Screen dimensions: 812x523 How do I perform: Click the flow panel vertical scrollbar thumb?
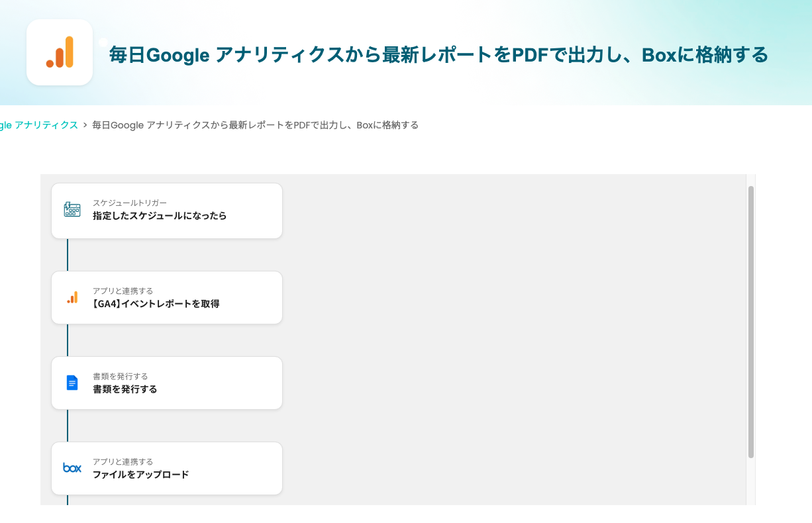pos(751,322)
